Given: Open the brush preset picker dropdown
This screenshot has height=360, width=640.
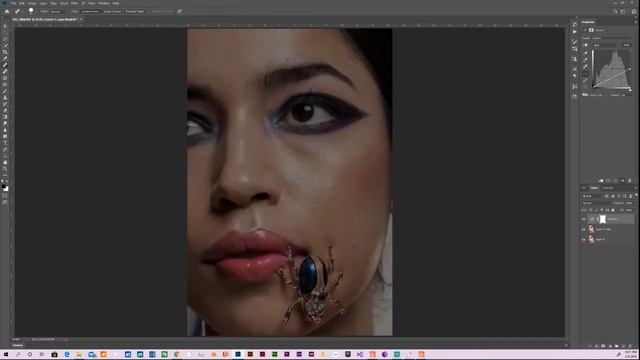Looking at the screenshot, I should [31, 11].
